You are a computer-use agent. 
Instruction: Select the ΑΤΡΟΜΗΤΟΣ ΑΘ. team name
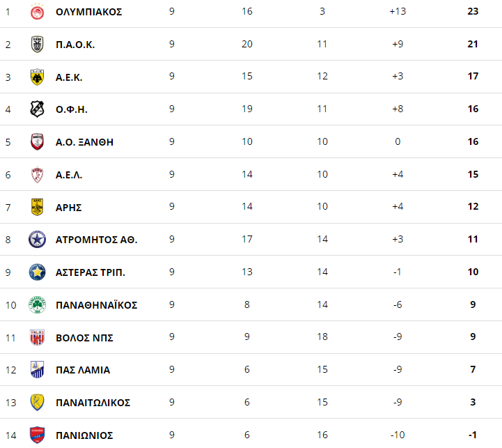coord(97,240)
